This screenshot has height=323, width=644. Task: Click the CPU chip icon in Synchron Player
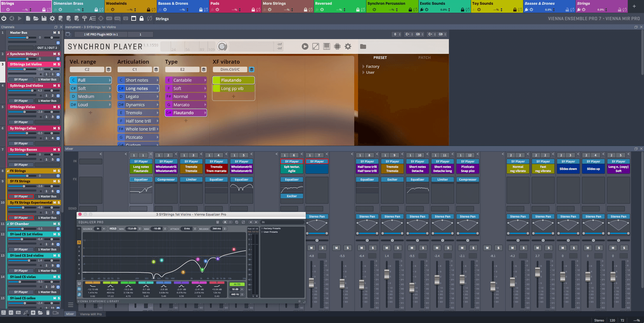click(337, 46)
